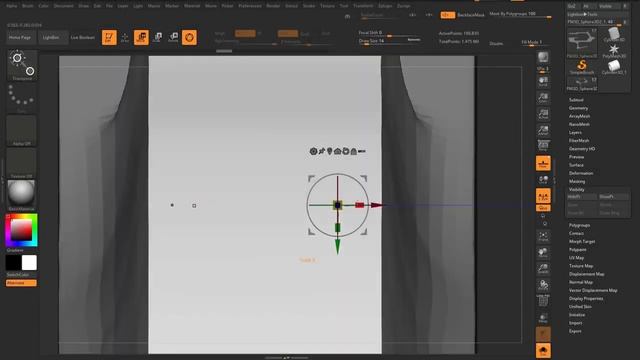Viewport: 640px width, 360px height.
Task: Toggle the orange Gizmo 3D button
Action: tap(189, 38)
